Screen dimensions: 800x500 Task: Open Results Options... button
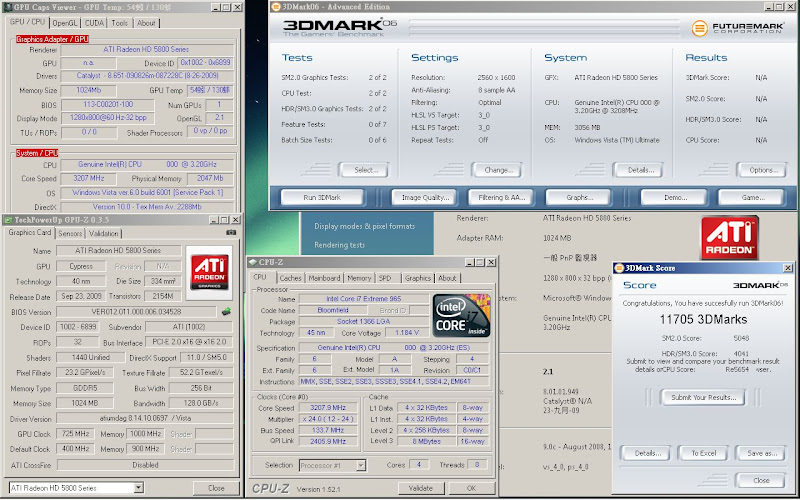click(x=763, y=170)
